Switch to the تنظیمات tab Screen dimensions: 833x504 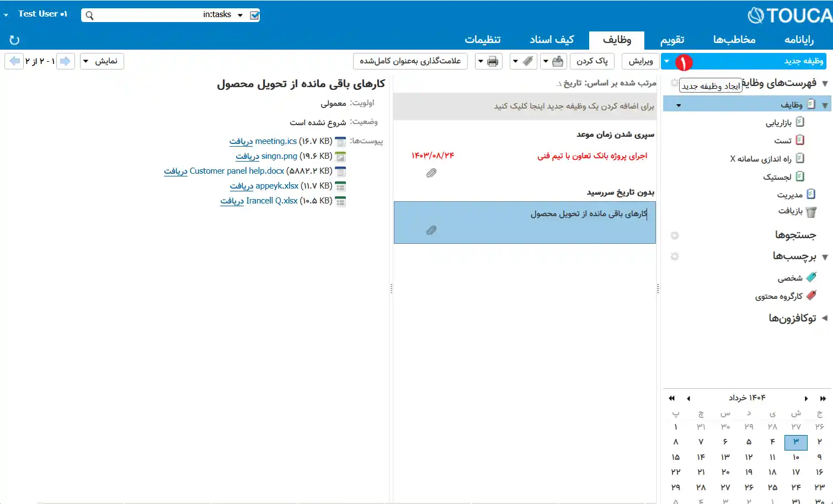tap(483, 40)
